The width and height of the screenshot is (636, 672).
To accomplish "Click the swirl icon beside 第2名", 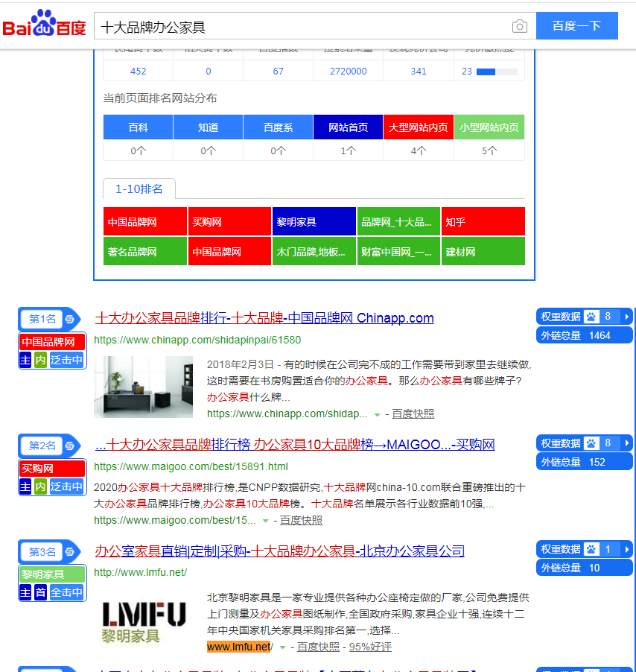I will (x=70, y=446).
